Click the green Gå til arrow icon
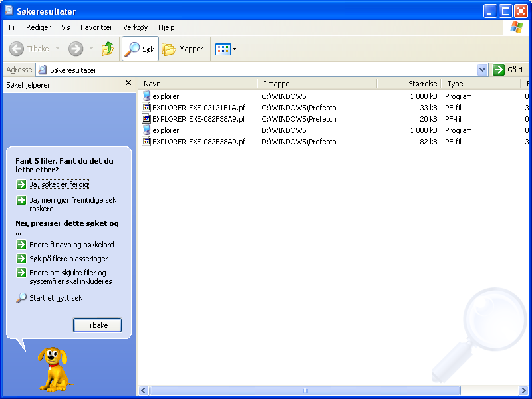The height and width of the screenshot is (399, 532). pyautogui.click(x=499, y=70)
